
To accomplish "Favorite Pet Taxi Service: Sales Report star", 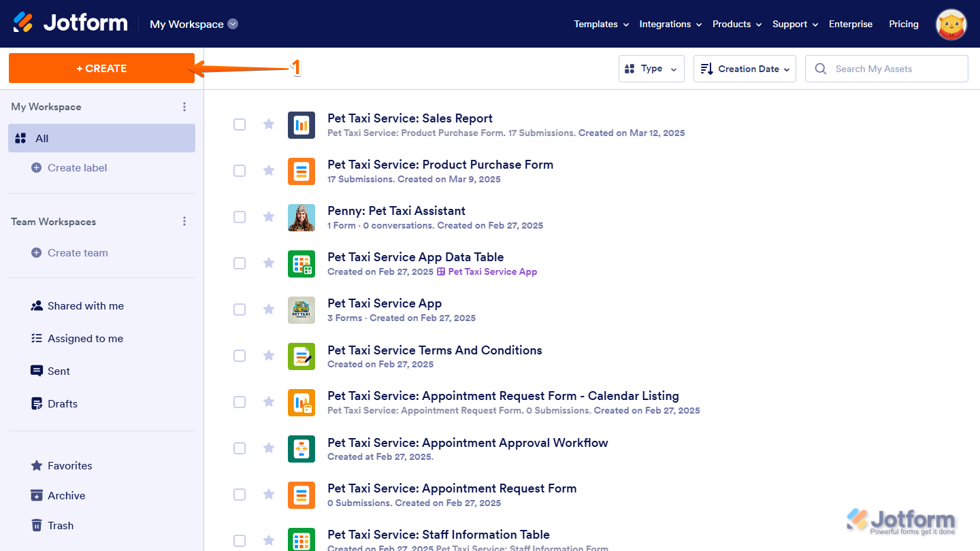I will [269, 124].
